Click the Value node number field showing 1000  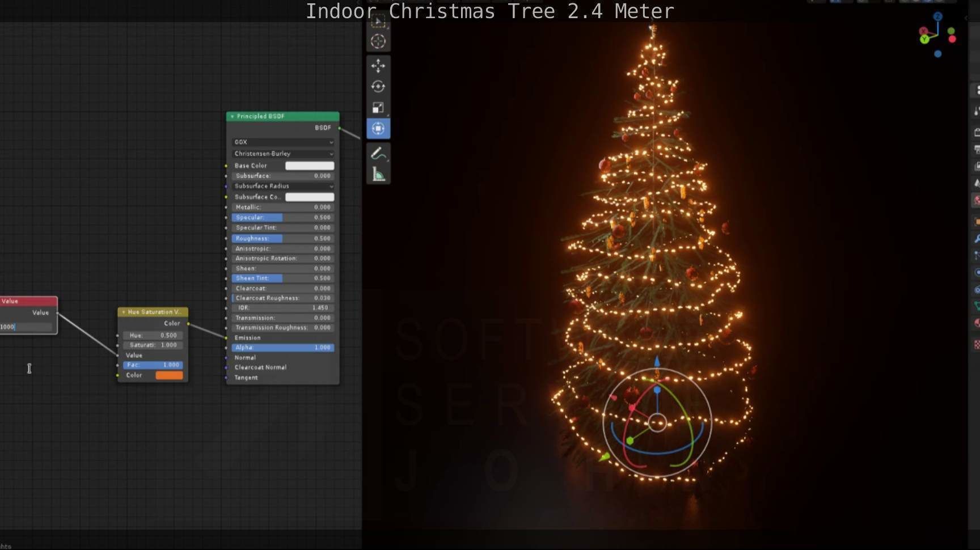[x=26, y=327]
